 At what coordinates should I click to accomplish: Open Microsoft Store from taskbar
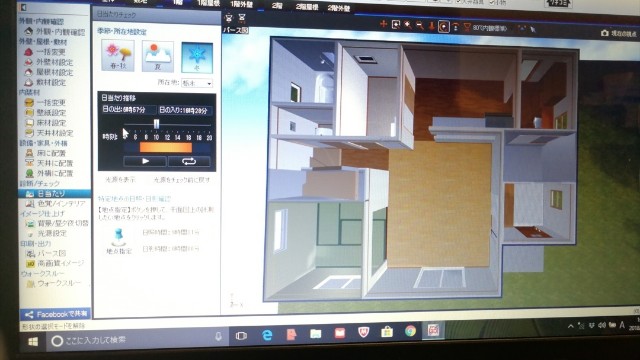[387, 332]
